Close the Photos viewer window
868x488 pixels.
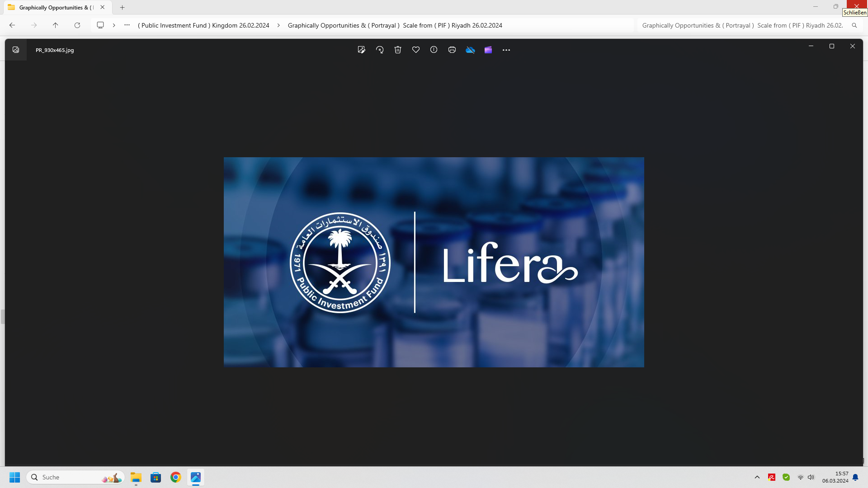[x=853, y=46]
